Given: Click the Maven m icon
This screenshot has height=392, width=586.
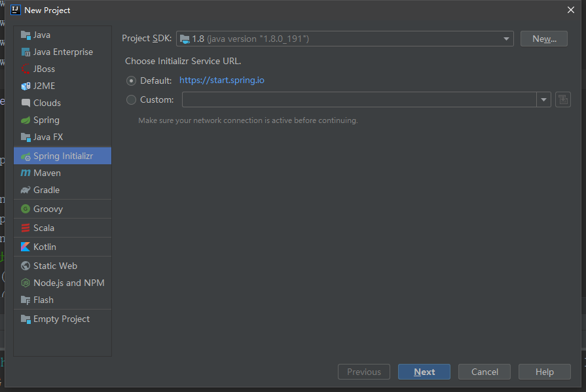Looking at the screenshot, I should pyautogui.click(x=26, y=173).
